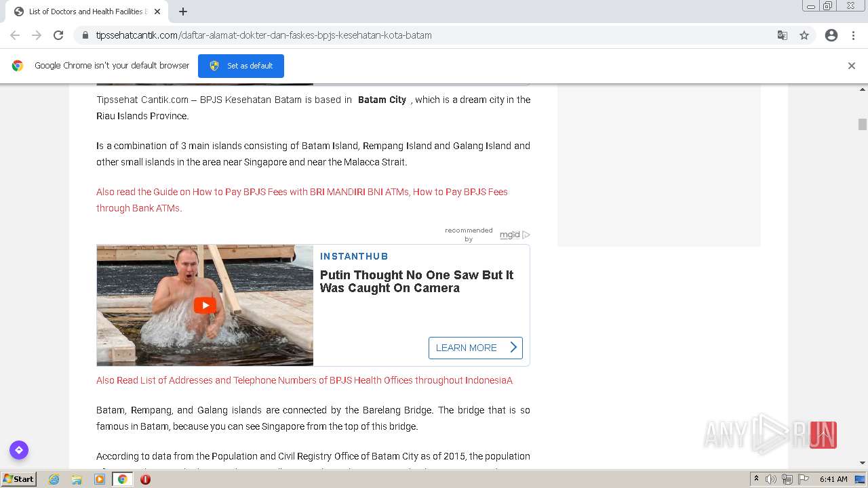Open the Windows Start menu
This screenshot has width=868, height=488.
pos(19,479)
